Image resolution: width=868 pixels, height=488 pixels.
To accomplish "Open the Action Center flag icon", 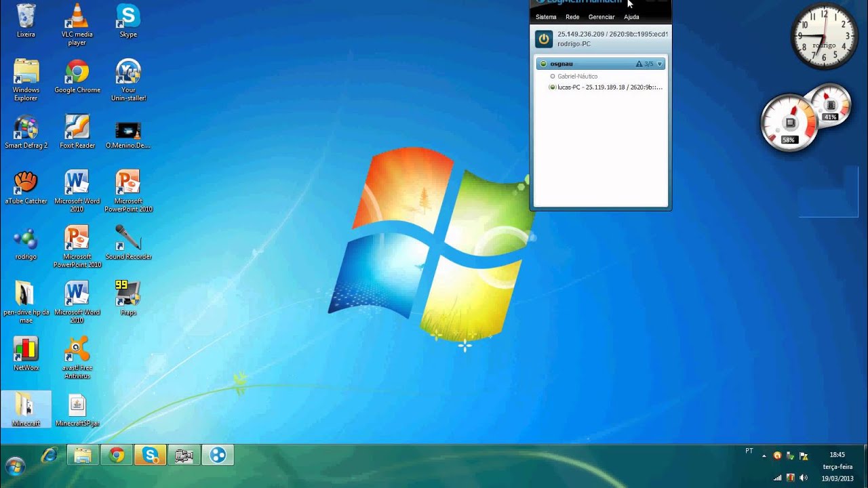I will tap(804, 455).
